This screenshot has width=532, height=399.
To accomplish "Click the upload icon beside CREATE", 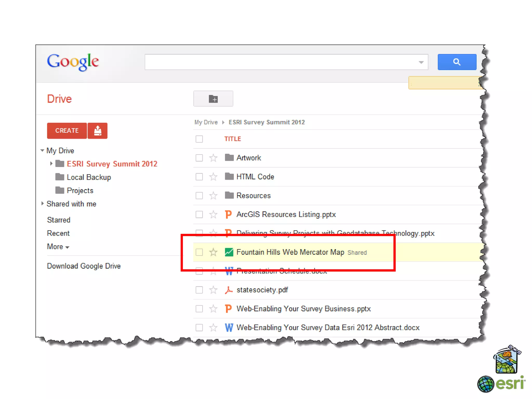I will coord(97,130).
